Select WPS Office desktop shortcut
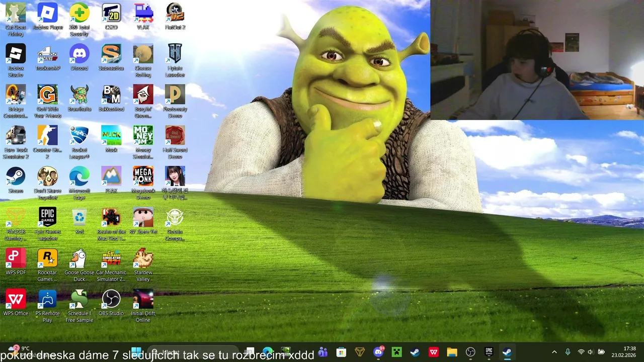This screenshot has height=362, width=644. point(16,303)
